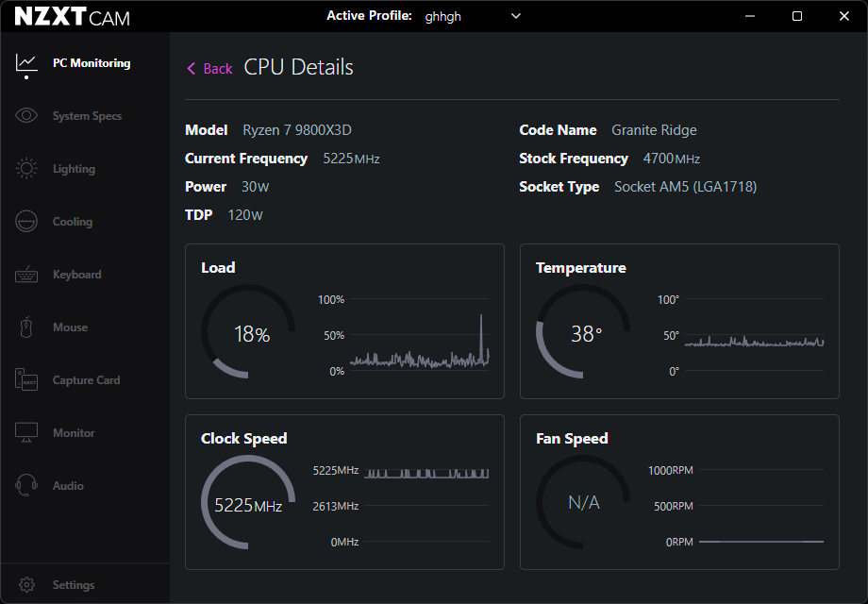Open the Capture Card page
This screenshot has height=604, width=868.
pos(87,380)
